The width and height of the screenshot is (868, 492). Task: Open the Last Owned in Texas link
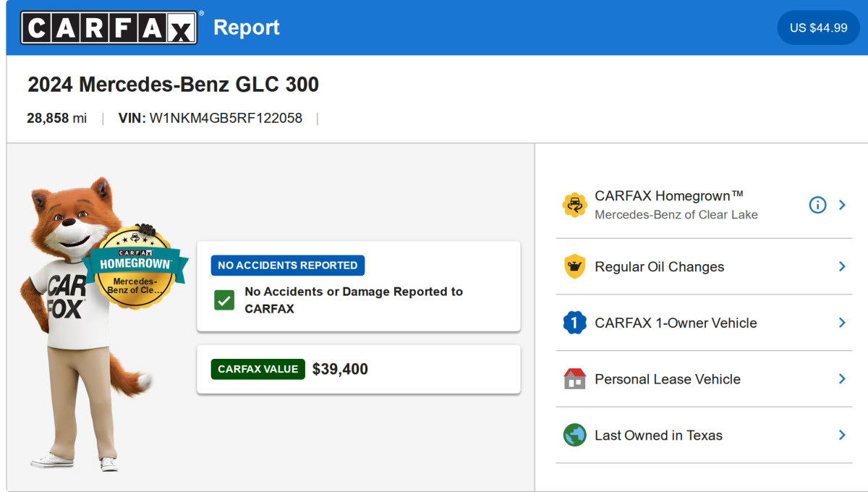point(658,436)
